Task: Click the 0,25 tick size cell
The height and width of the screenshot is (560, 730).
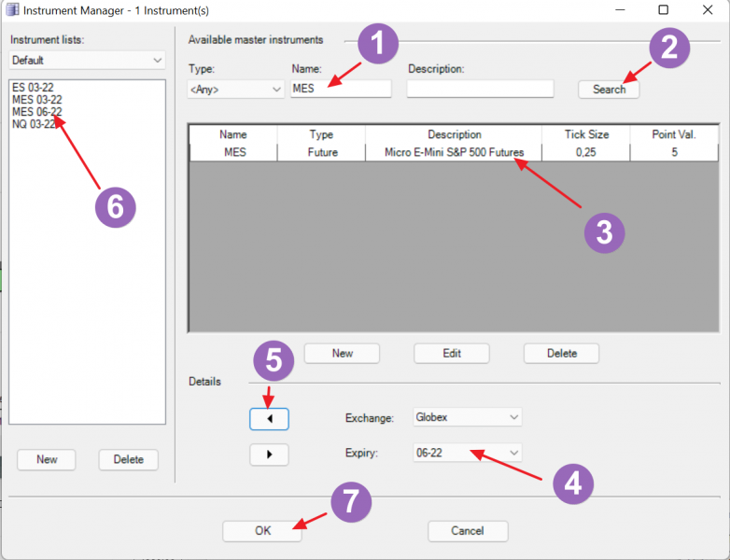Action: 586,152
